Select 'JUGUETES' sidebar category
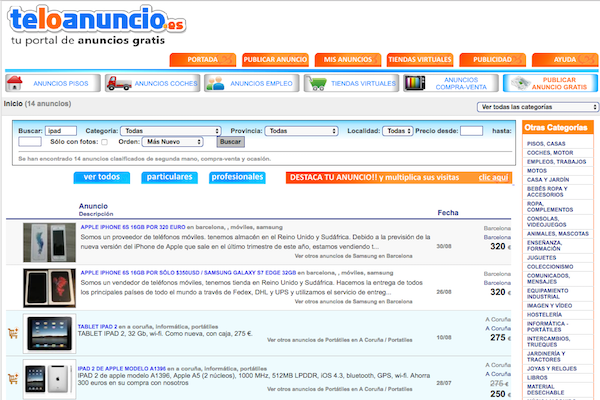 tap(541, 258)
